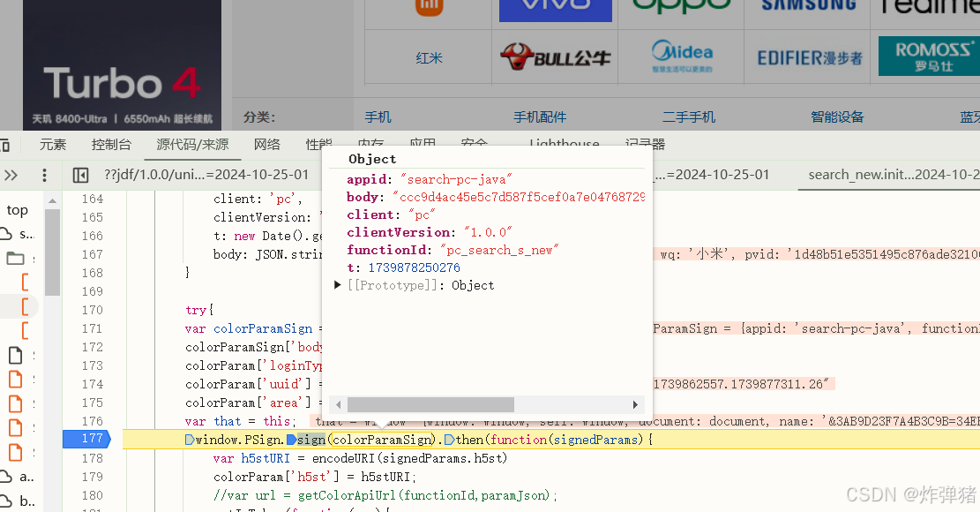Click getColorApiUrl comment on line 180

tap(385, 495)
